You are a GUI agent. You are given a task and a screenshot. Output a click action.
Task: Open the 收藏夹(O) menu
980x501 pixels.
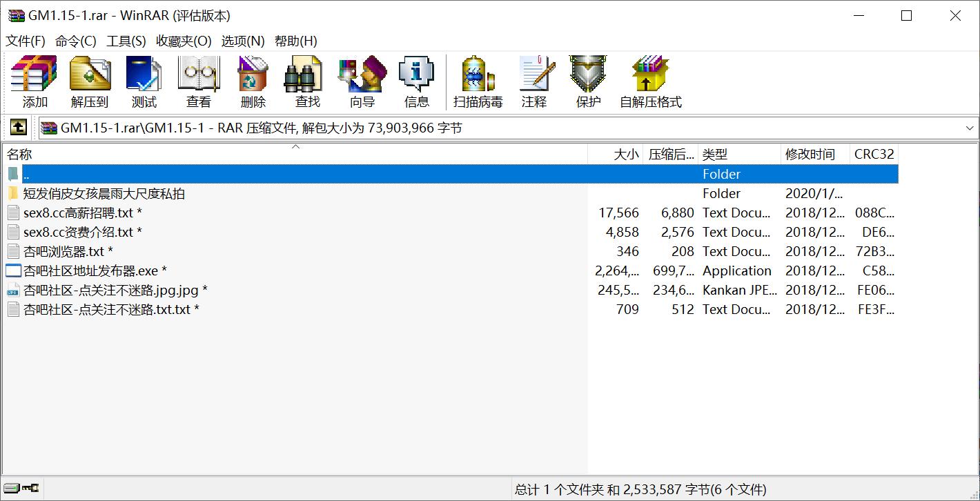[184, 41]
